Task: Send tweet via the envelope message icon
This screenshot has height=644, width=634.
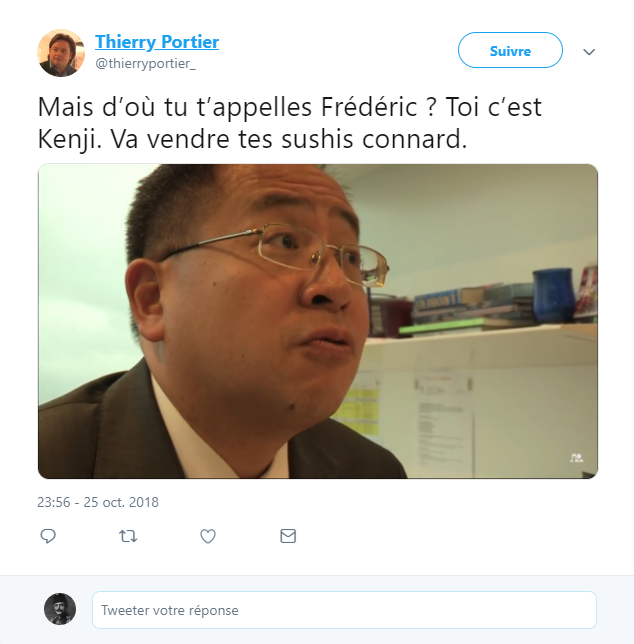Action: [x=288, y=536]
